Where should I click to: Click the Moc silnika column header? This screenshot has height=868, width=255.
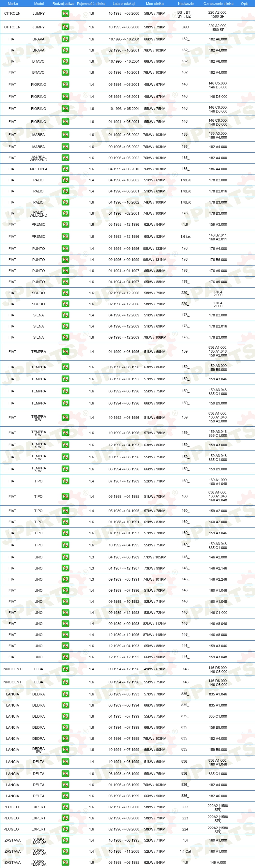[155, 4]
